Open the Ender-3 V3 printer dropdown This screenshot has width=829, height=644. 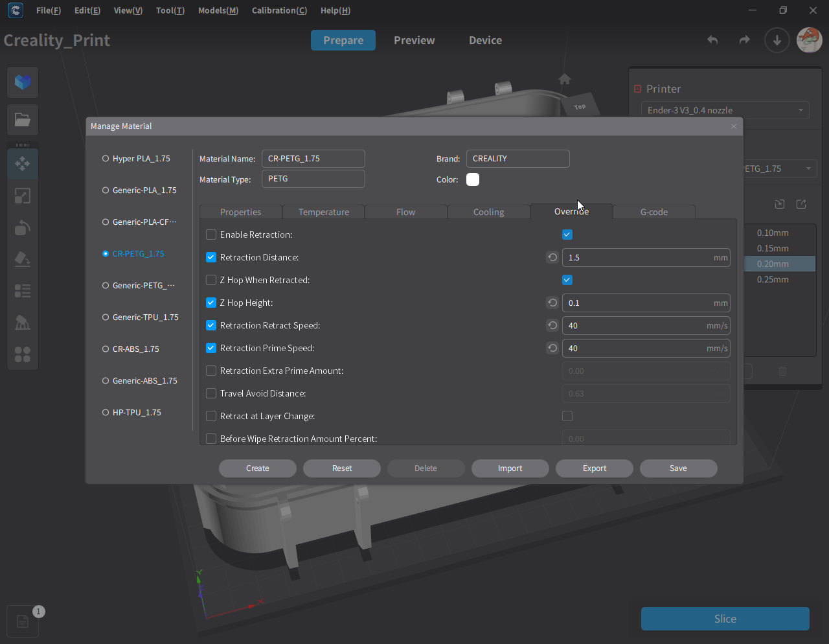(x=725, y=110)
